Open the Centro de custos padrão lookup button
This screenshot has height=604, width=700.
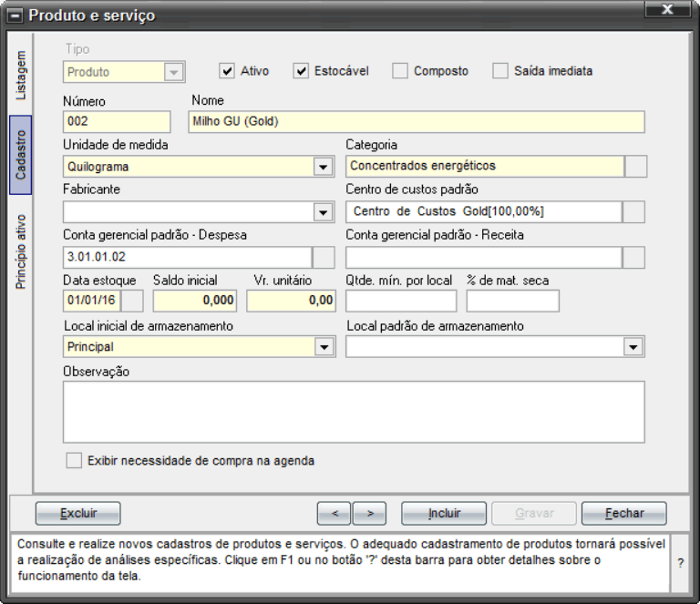point(633,212)
